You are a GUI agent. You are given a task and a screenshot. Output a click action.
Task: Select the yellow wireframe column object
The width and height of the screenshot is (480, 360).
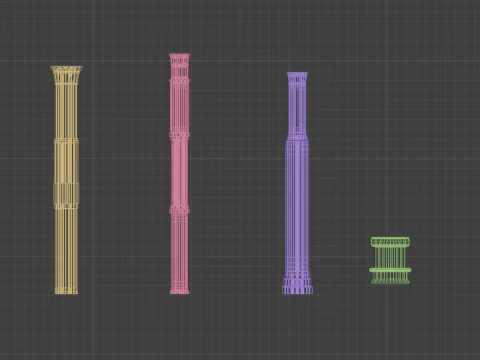click(x=66, y=180)
